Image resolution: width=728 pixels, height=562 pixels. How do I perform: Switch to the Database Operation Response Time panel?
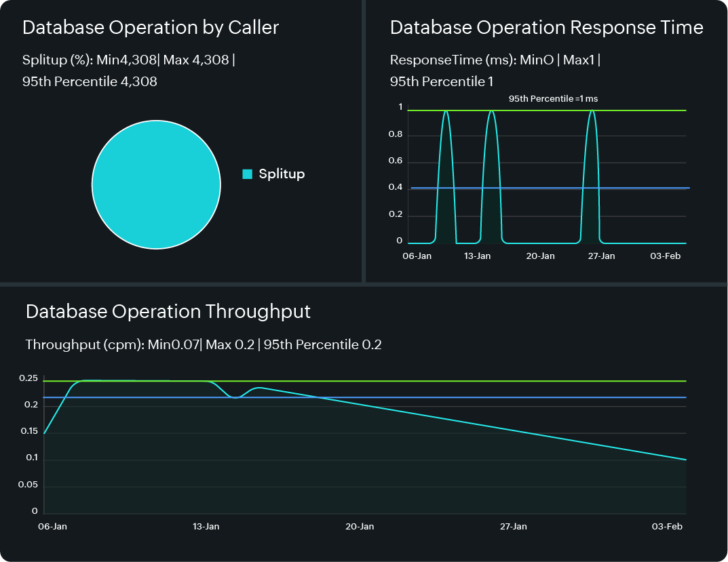click(x=546, y=28)
